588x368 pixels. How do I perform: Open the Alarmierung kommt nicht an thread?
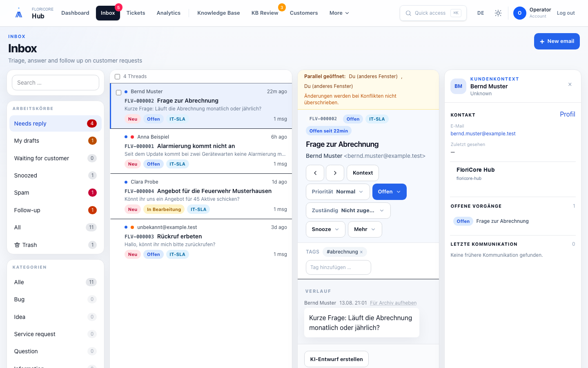[x=201, y=151]
